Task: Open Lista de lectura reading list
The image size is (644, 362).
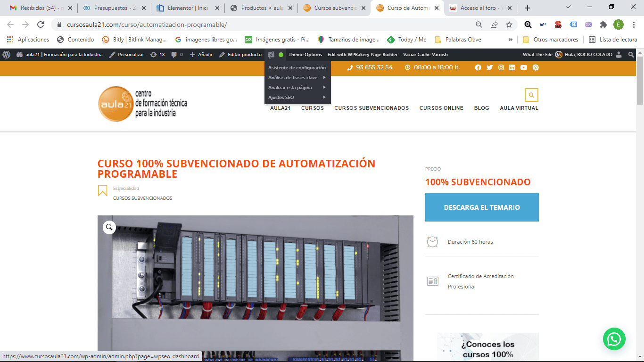Action: point(613,40)
